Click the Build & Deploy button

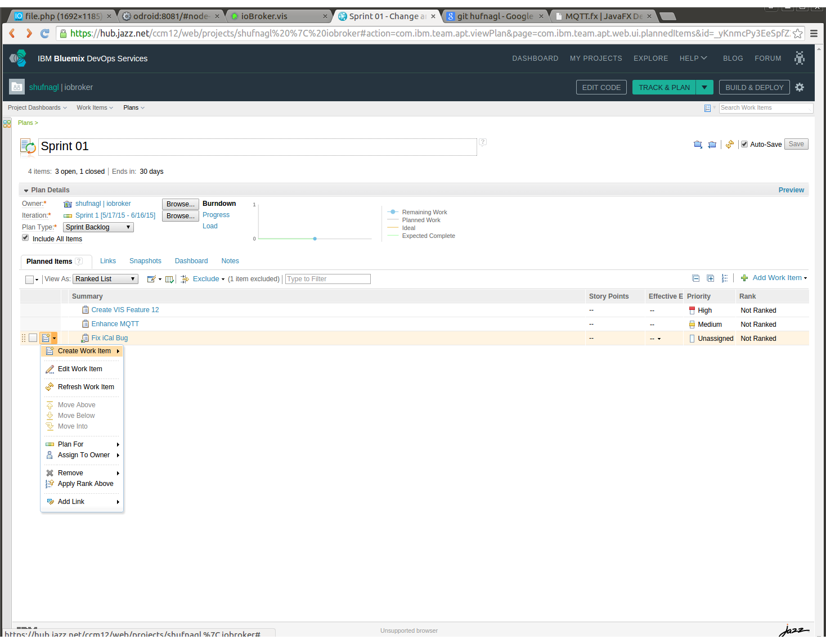[x=755, y=87]
